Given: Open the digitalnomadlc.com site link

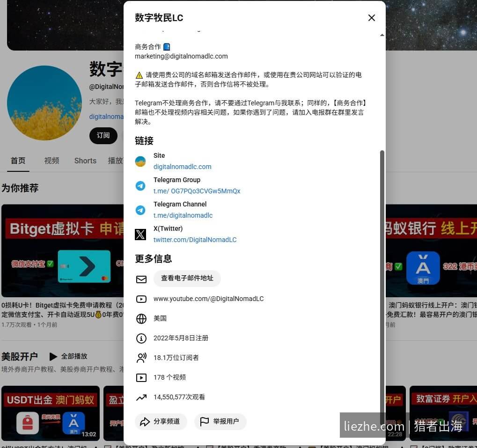Looking at the screenshot, I should pyautogui.click(x=182, y=167).
